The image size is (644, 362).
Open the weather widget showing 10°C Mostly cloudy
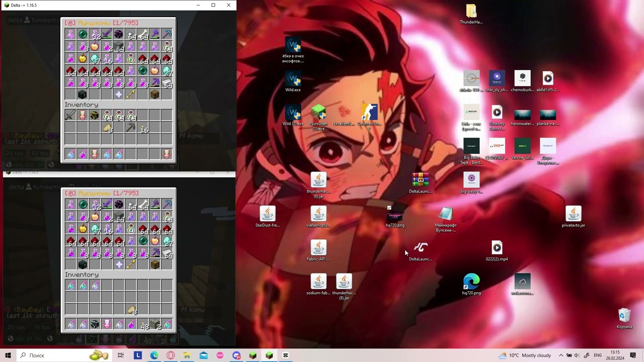coord(525,355)
